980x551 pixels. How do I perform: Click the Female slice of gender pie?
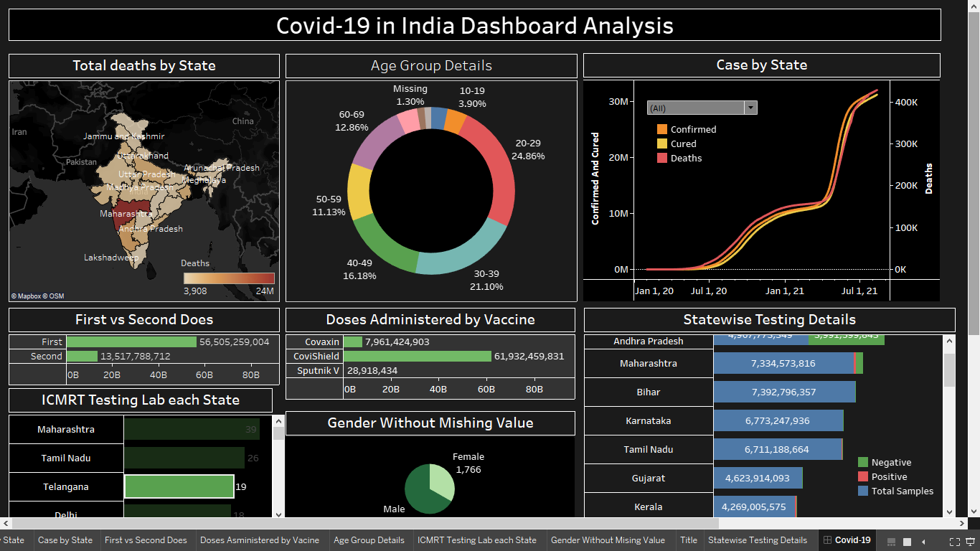[443, 481]
